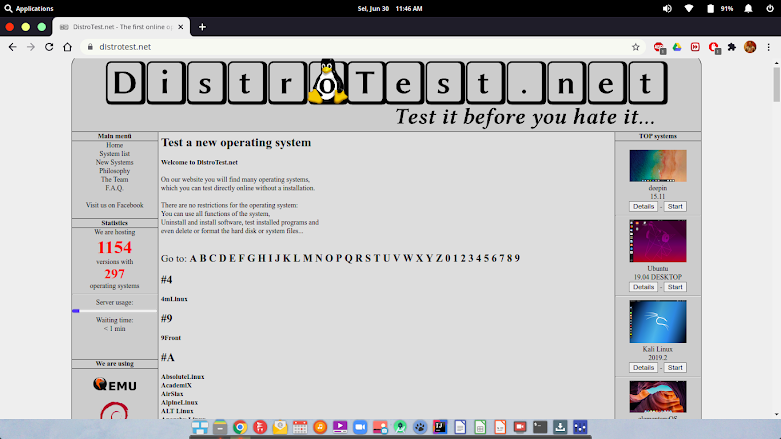Open the Philosophy menu link
The height and width of the screenshot is (439, 781).
(115, 171)
